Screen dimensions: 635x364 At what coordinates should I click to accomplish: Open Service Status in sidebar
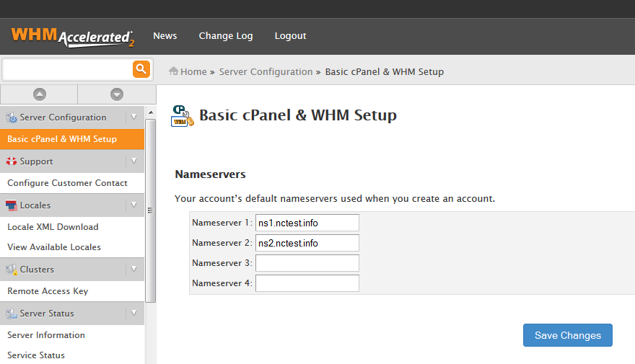tap(36, 355)
